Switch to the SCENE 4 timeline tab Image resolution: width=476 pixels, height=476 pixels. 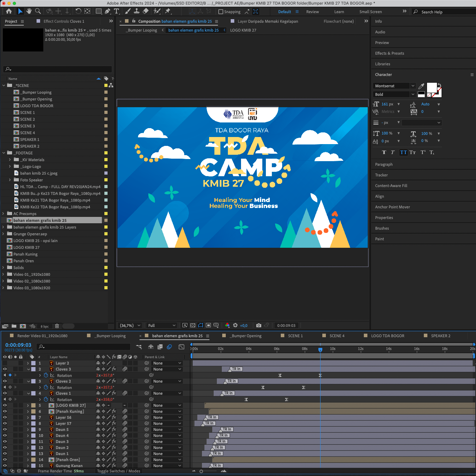337,336
